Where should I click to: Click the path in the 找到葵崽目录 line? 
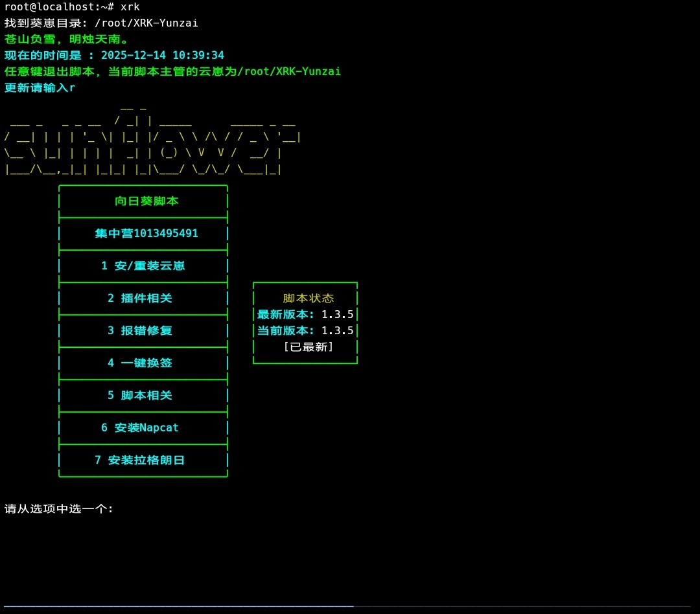click(x=146, y=23)
